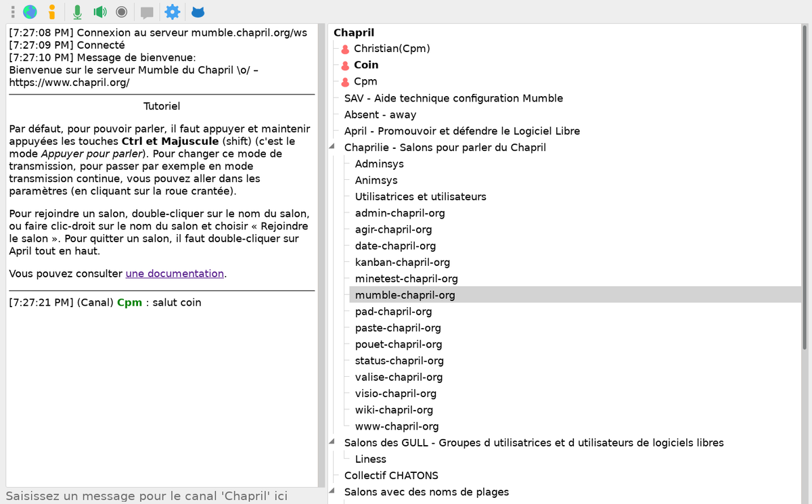The width and height of the screenshot is (812, 504).
Task: Select the pad-chapril-org channel
Action: (x=394, y=311)
